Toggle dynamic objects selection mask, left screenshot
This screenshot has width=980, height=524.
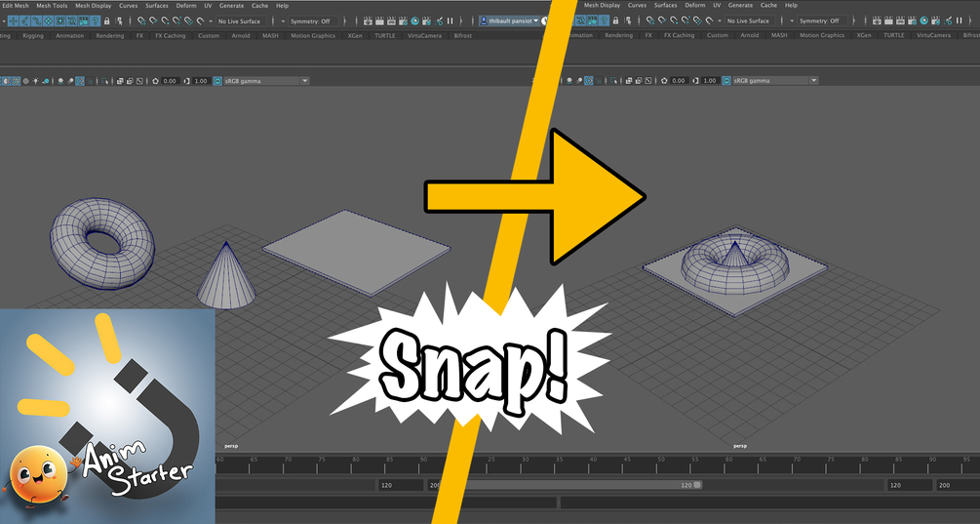click(72, 20)
